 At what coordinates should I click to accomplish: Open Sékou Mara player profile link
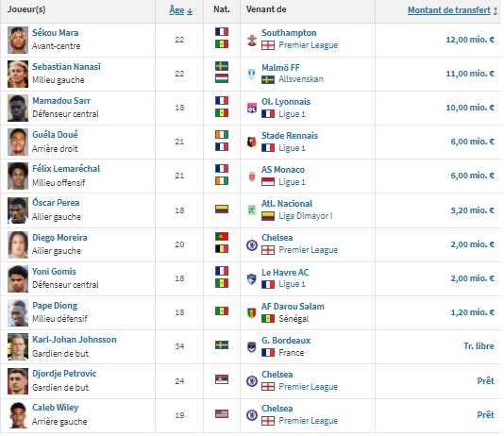[56, 33]
